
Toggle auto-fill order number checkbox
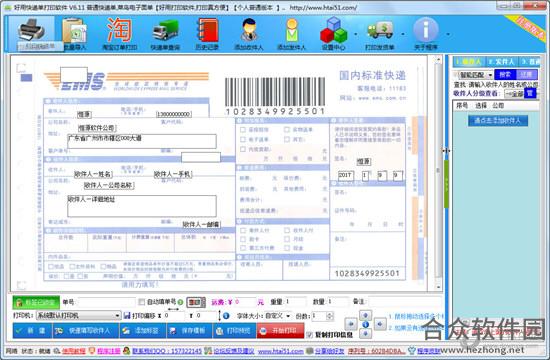click(x=142, y=302)
